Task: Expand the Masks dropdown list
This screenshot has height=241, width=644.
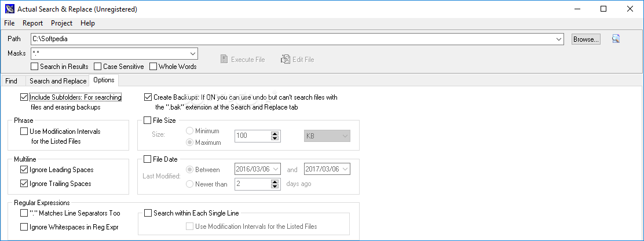Action: pyautogui.click(x=193, y=53)
